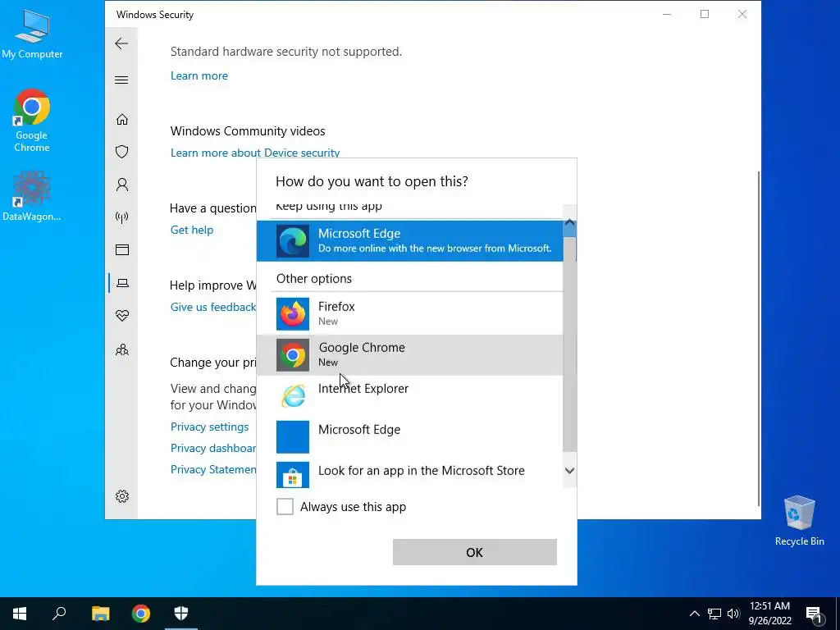Select My Computer desktop icon
Screen dimensions: 840x630
(32, 34)
